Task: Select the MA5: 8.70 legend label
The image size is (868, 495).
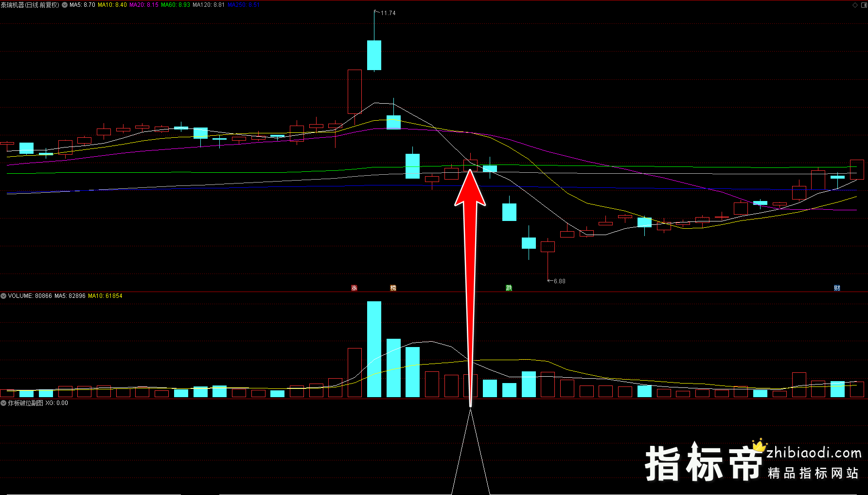Action: point(82,5)
